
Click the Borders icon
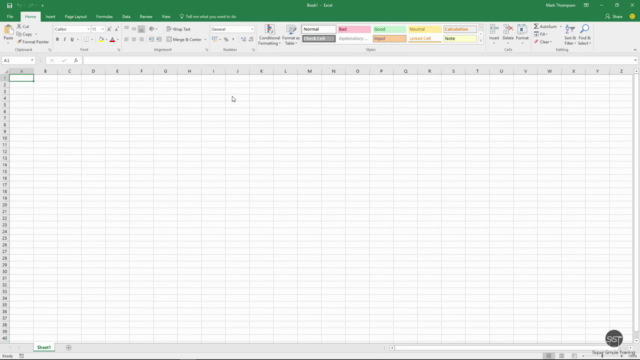pos(86,40)
